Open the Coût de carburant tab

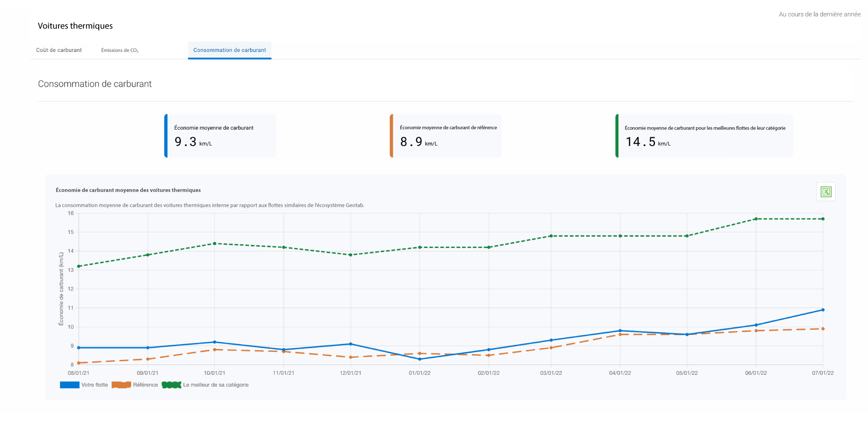click(59, 50)
